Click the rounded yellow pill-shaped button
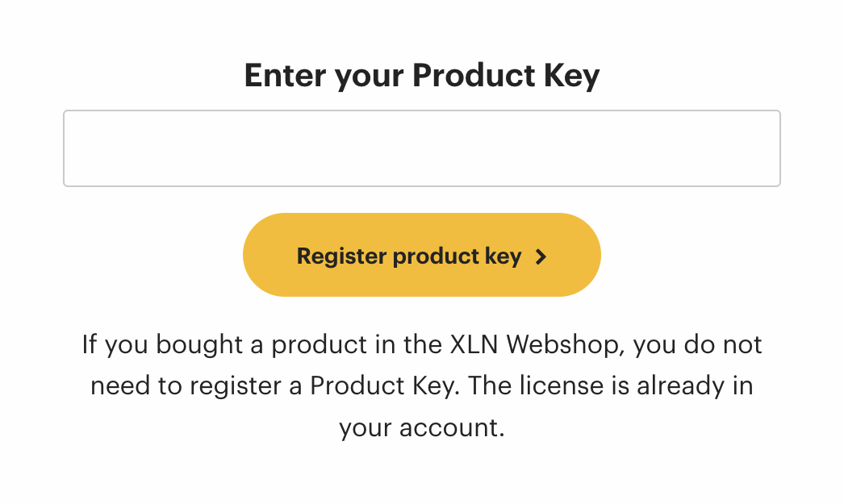 click(421, 255)
